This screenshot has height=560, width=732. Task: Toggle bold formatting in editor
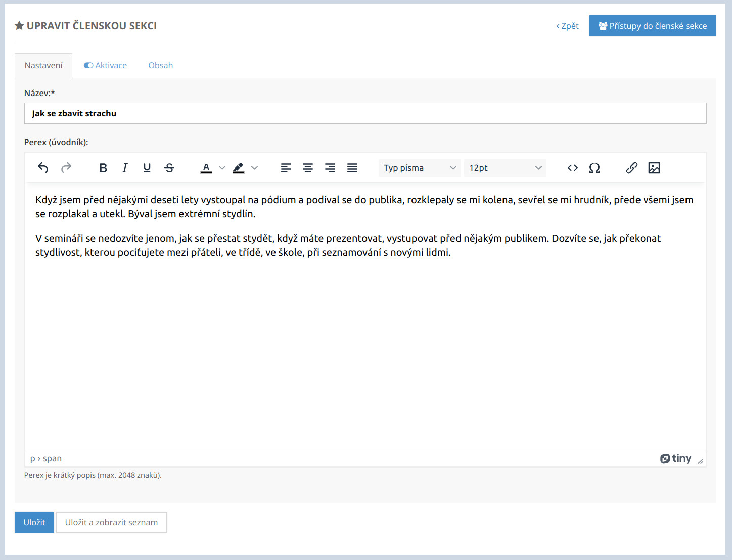pos(103,168)
